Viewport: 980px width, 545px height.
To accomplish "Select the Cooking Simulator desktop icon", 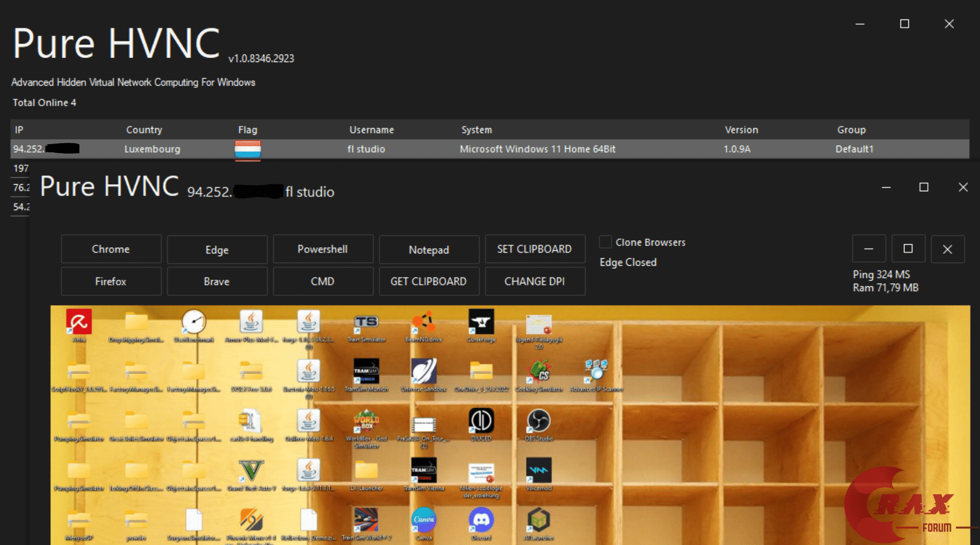I will click(x=539, y=371).
